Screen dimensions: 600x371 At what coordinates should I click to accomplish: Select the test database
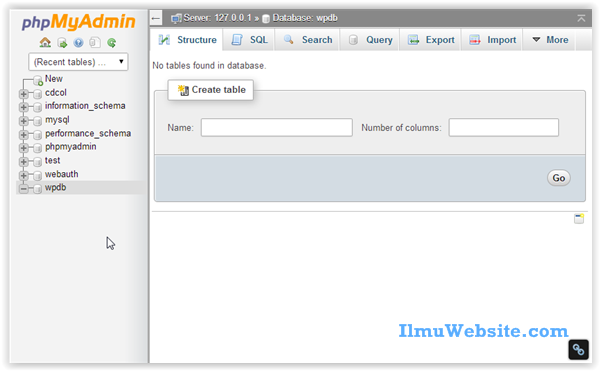pos(52,161)
